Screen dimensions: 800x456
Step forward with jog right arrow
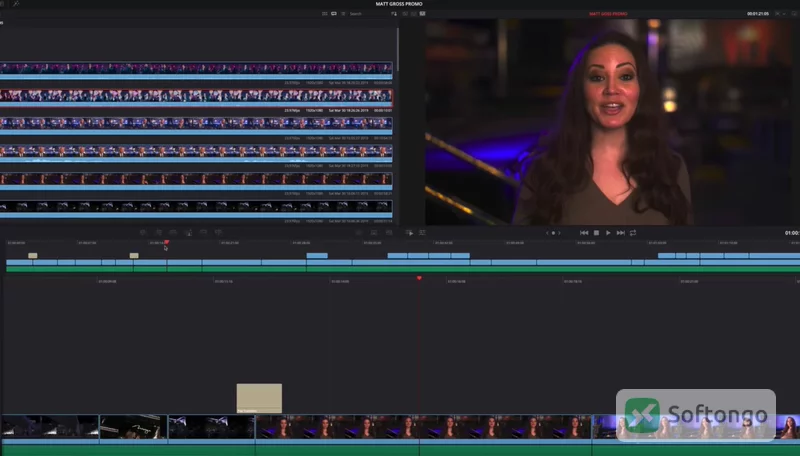coord(559,233)
